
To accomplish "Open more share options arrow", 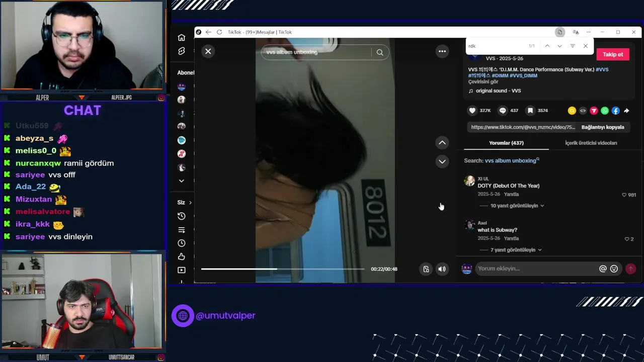I will (626, 111).
